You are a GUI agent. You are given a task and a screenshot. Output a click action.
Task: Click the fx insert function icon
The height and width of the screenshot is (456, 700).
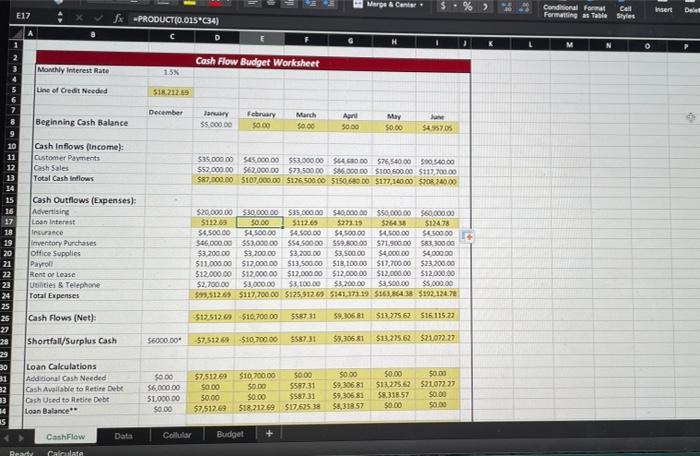pyautogui.click(x=118, y=18)
